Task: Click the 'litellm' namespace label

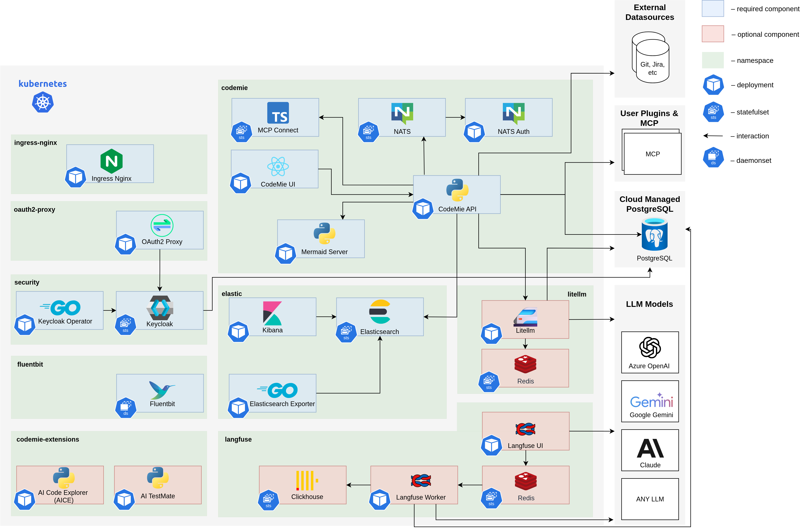Action: (577, 294)
